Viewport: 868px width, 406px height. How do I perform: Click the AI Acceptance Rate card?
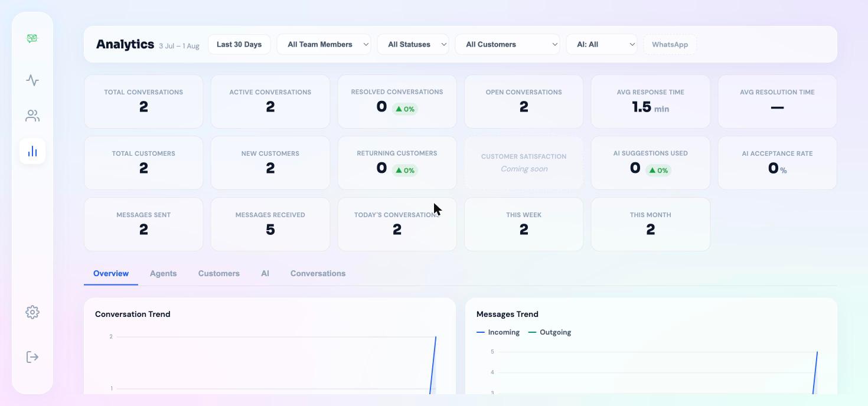777,163
